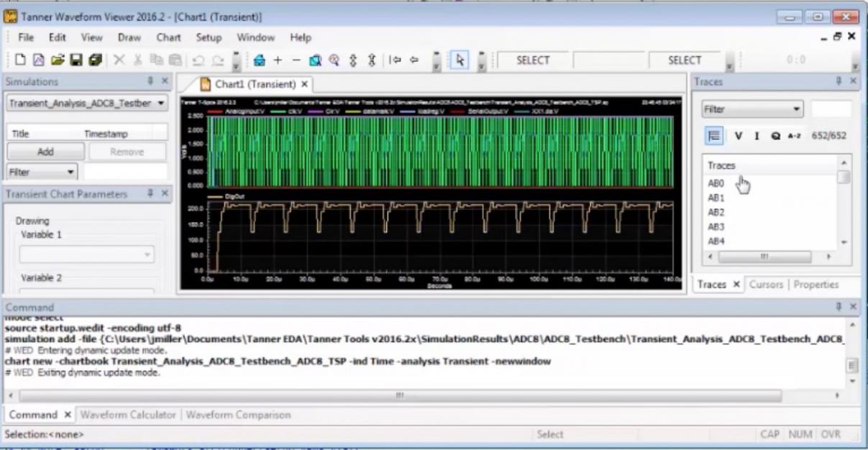868x450 pixels.
Task: Expand toolbar options after the left arrow icon
Action: pos(436,61)
